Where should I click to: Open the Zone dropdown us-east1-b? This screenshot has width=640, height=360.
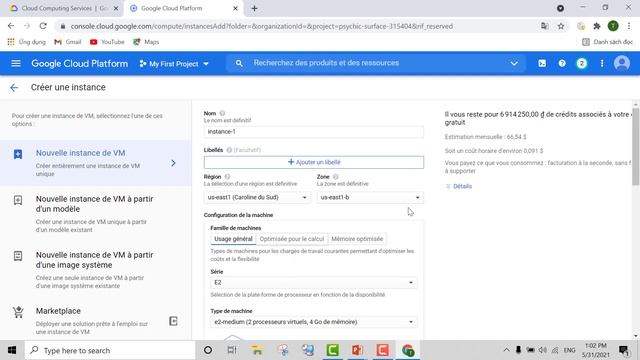(370, 198)
